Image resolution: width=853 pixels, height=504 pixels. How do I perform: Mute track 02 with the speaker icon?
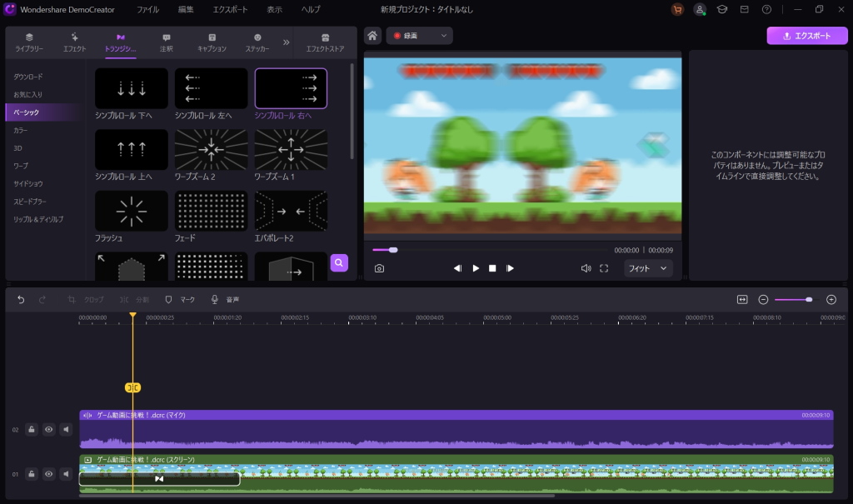[66, 430]
